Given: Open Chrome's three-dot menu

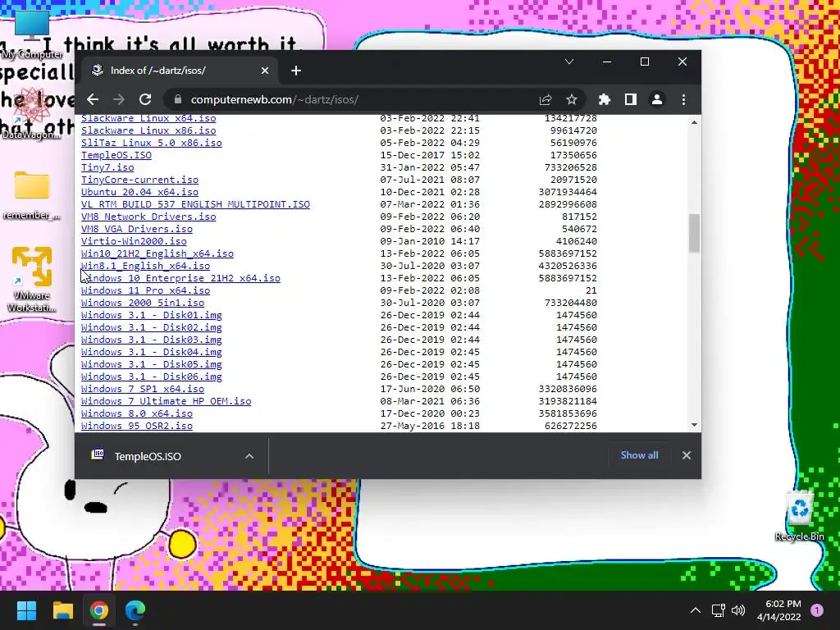Looking at the screenshot, I should coord(683,99).
